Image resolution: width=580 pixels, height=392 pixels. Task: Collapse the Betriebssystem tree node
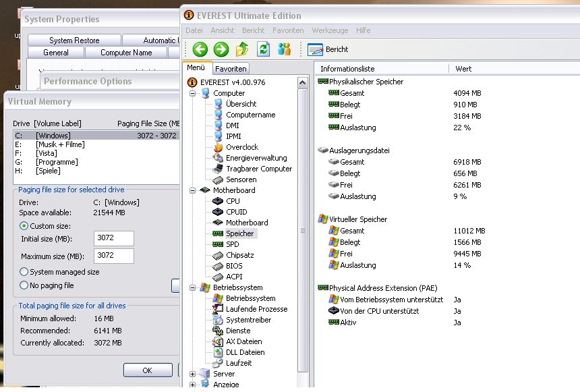pyautogui.click(x=192, y=287)
